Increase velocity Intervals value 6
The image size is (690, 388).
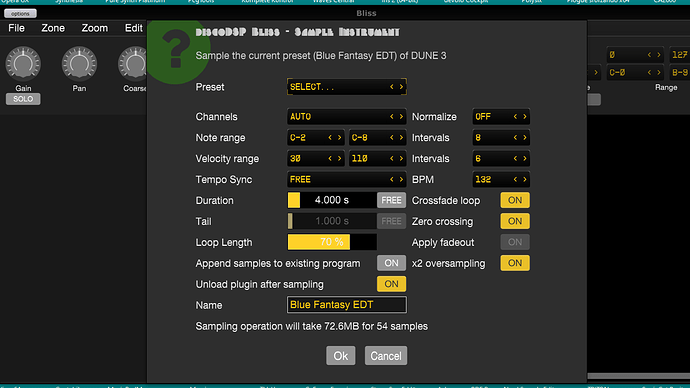tap(525, 159)
